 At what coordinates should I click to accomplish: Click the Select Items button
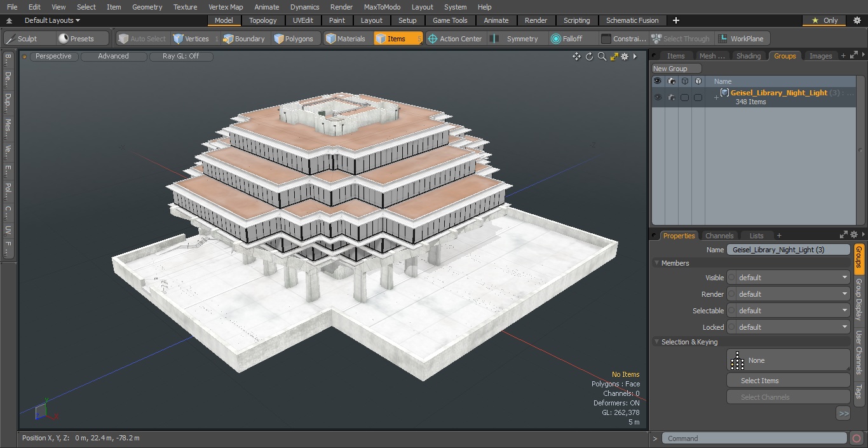pyautogui.click(x=788, y=381)
